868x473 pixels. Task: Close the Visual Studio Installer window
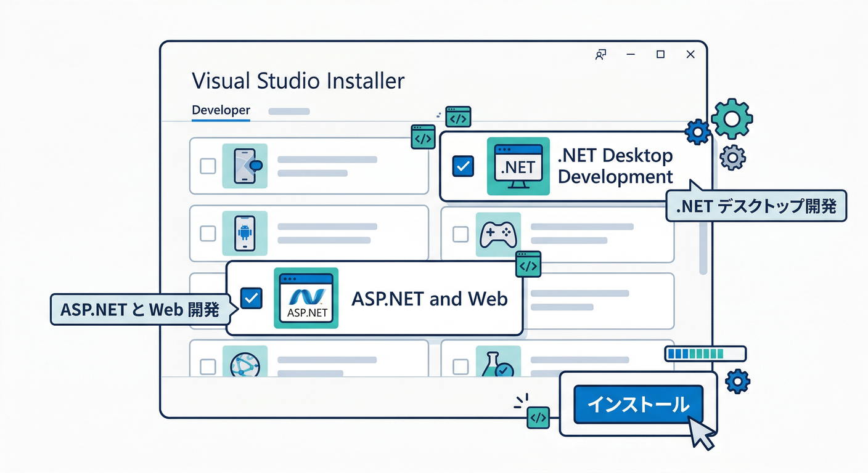pyautogui.click(x=690, y=55)
